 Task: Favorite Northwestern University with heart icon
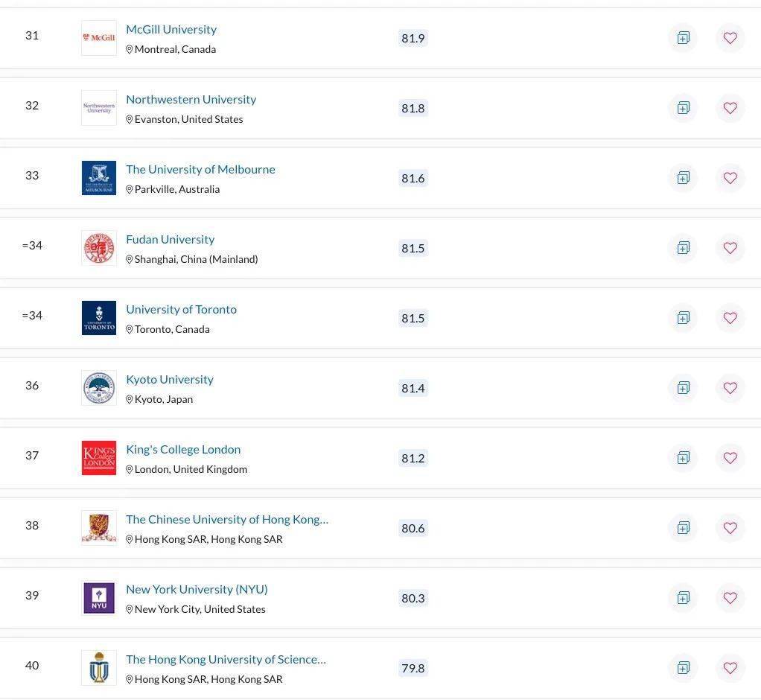coord(730,108)
